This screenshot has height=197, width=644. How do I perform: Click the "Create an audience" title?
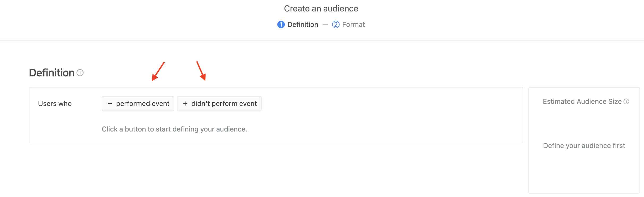(x=321, y=9)
